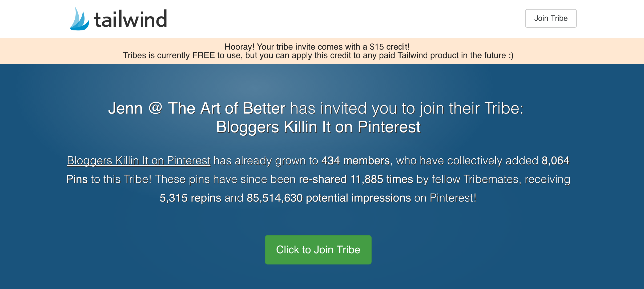Click the Tailwind sail logo icon
The image size is (644, 289).
79,19
